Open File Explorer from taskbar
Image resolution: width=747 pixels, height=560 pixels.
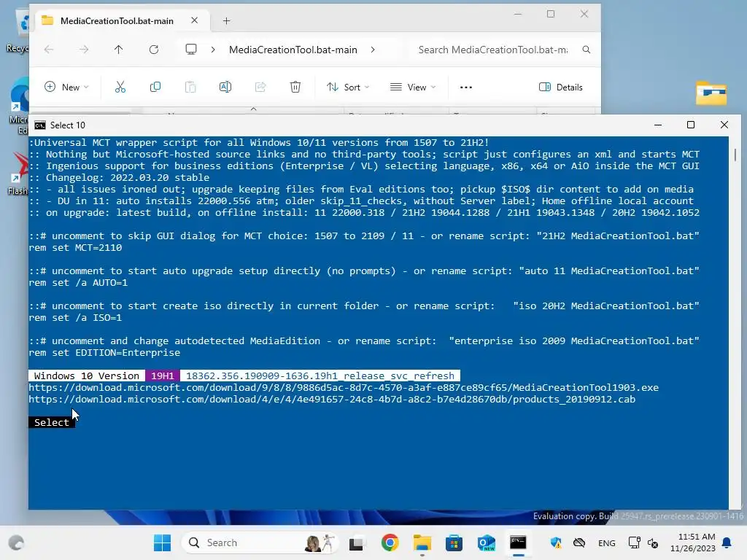pyautogui.click(x=422, y=542)
